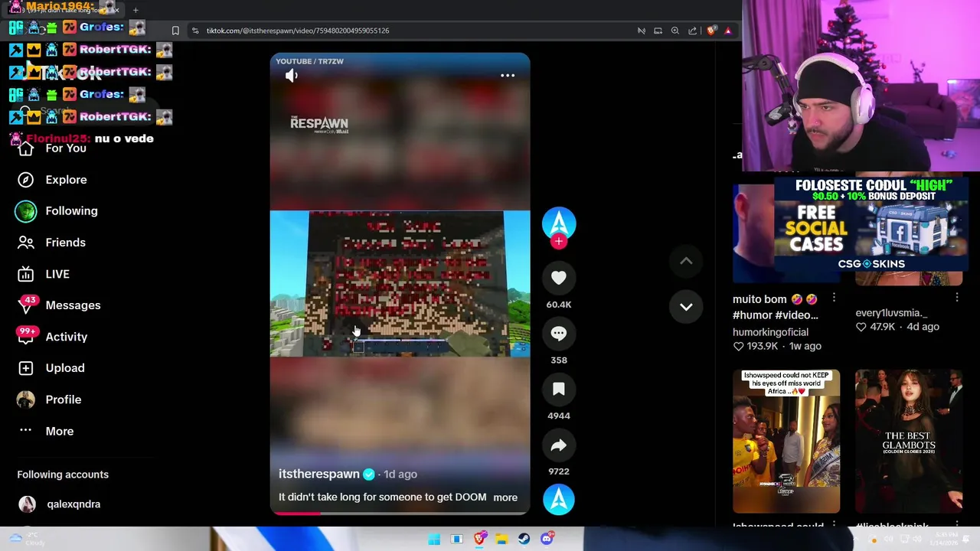Open Steam in taskbar
980x551 pixels.
[x=524, y=540]
